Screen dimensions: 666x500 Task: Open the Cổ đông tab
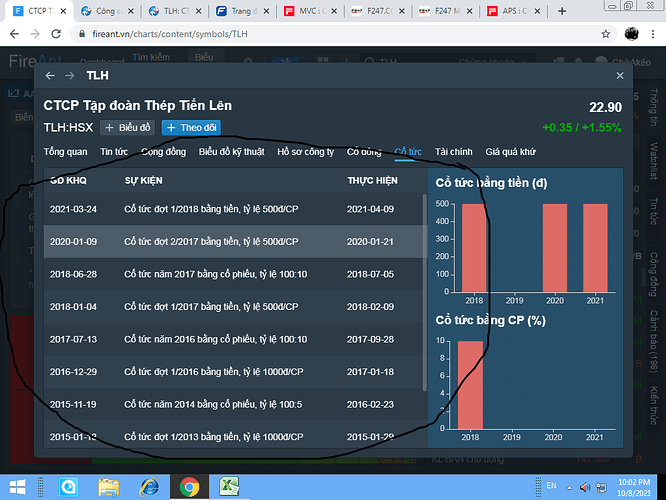point(364,152)
